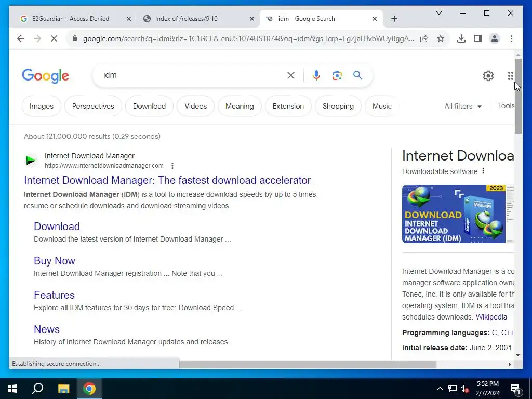Expand the All filters dropdown
The image size is (532, 399).
tap(463, 106)
